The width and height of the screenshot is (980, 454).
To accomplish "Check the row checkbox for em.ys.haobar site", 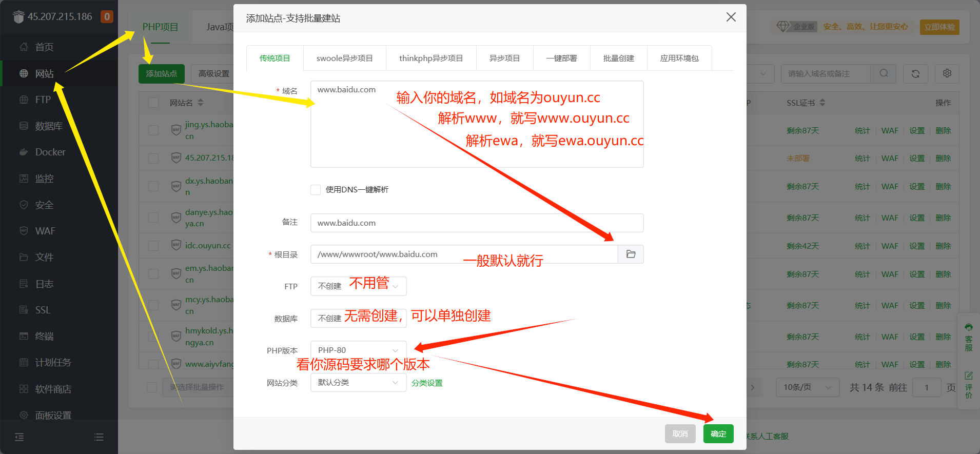I will (x=153, y=274).
